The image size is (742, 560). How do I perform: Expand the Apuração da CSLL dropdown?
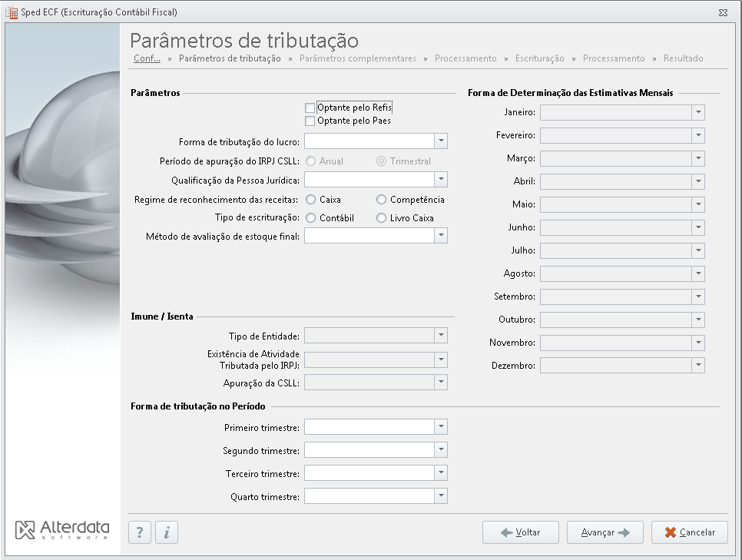[x=441, y=383]
